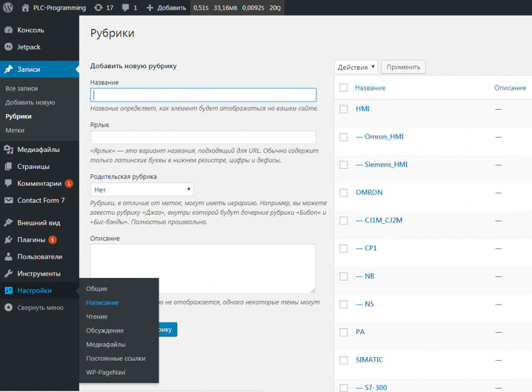Tick the checkbox next to OMRON
532x392 pixels.
344,193
